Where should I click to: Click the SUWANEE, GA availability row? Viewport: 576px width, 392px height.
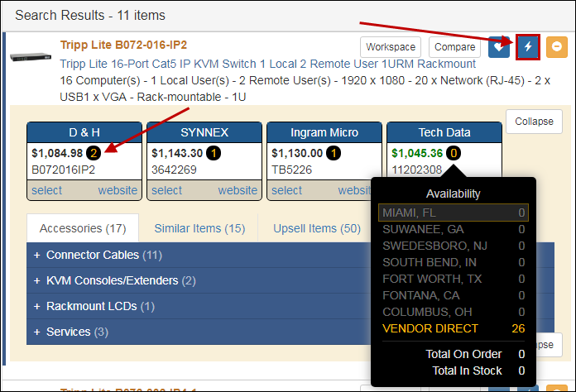pyautogui.click(x=454, y=229)
